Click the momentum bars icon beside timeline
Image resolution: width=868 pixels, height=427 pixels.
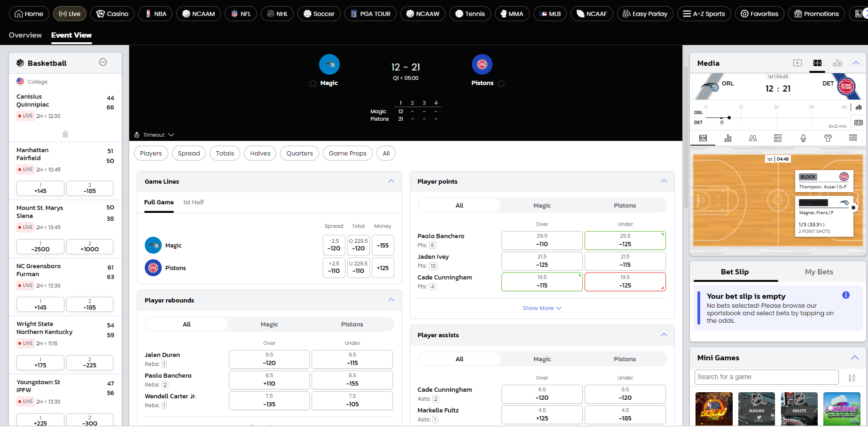pyautogui.click(x=859, y=107)
